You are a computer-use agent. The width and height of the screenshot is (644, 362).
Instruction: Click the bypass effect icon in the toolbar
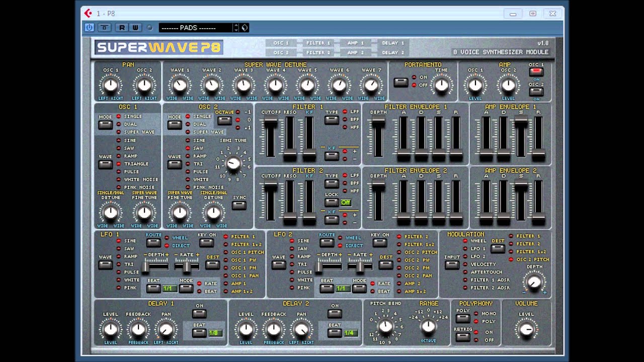(105, 28)
